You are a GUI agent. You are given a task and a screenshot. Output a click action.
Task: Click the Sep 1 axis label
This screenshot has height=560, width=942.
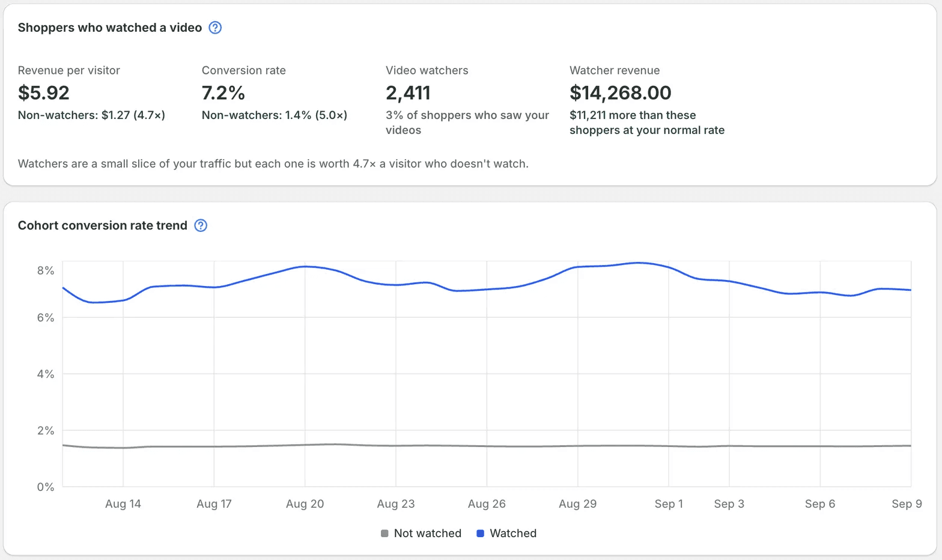pos(669,504)
